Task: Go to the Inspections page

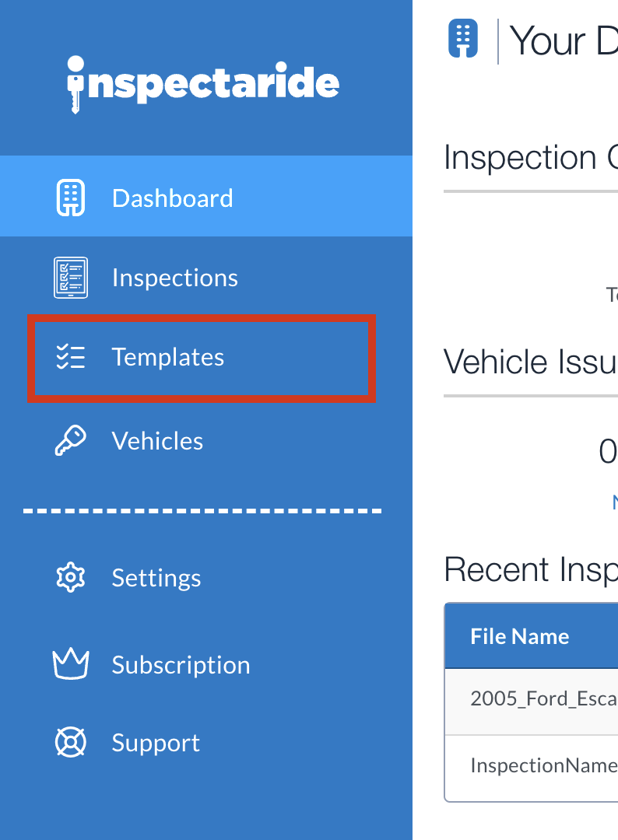Action: point(174,278)
